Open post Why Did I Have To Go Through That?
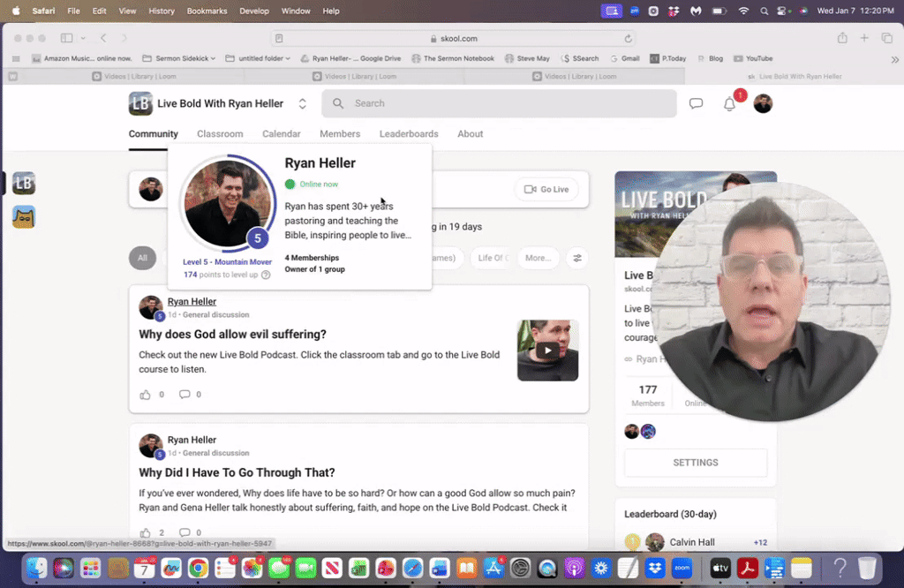The width and height of the screenshot is (904, 588). pos(237,472)
